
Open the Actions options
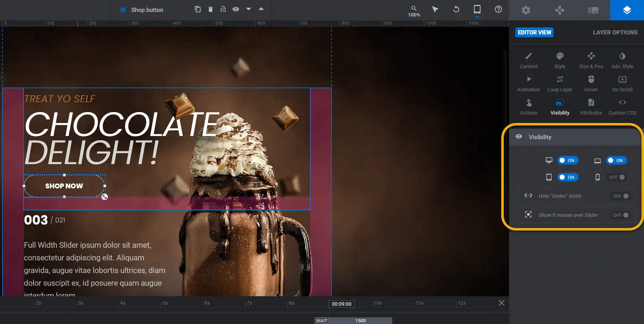click(x=529, y=107)
